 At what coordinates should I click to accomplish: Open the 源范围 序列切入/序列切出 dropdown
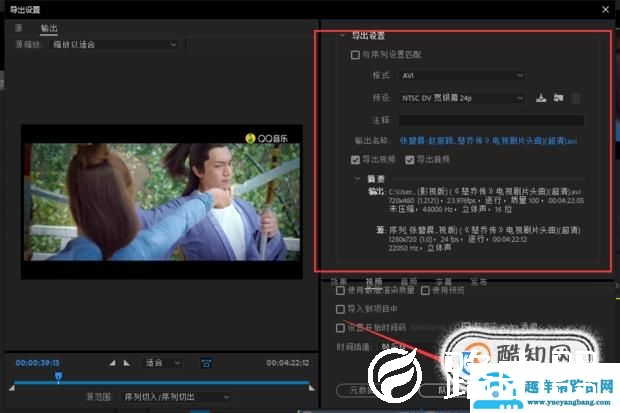176,397
